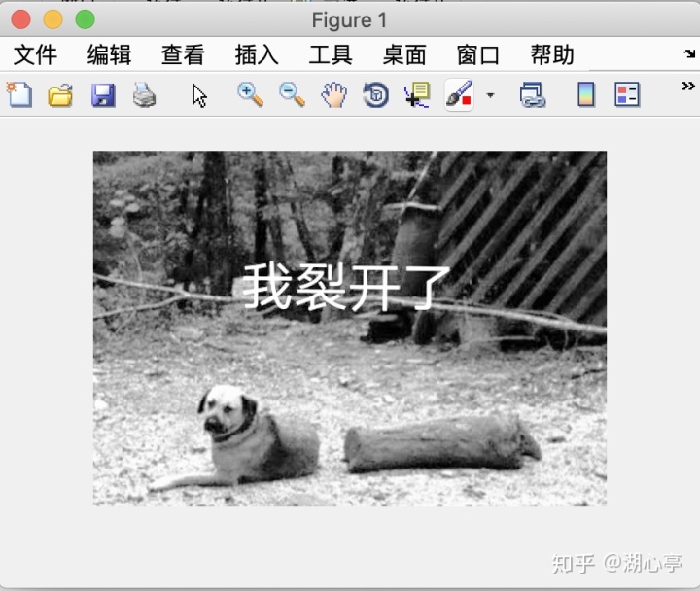Activate the Zoom In magnifier

point(250,94)
